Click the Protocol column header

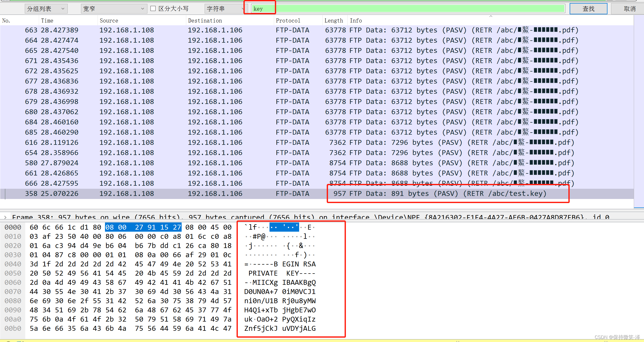(288, 20)
